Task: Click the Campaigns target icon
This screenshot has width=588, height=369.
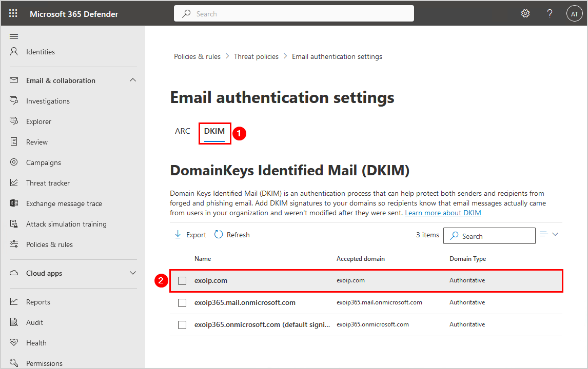Action: click(14, 162)
